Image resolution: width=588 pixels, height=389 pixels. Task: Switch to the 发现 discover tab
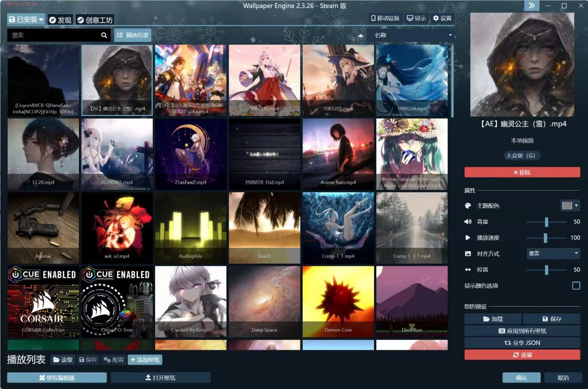pos(60,20)
